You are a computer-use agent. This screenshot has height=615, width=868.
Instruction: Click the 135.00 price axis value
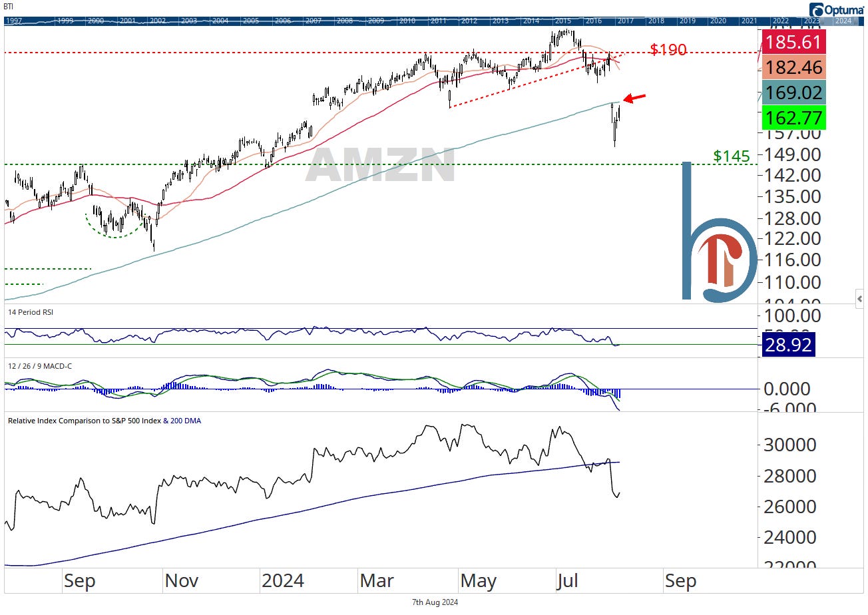(x=793, y=196)
